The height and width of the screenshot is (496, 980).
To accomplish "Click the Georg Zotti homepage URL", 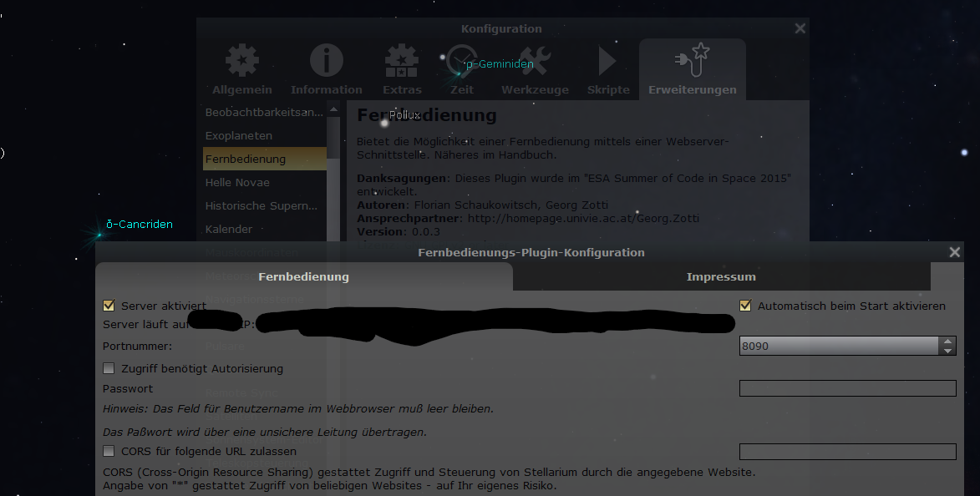I will [583, 218].
